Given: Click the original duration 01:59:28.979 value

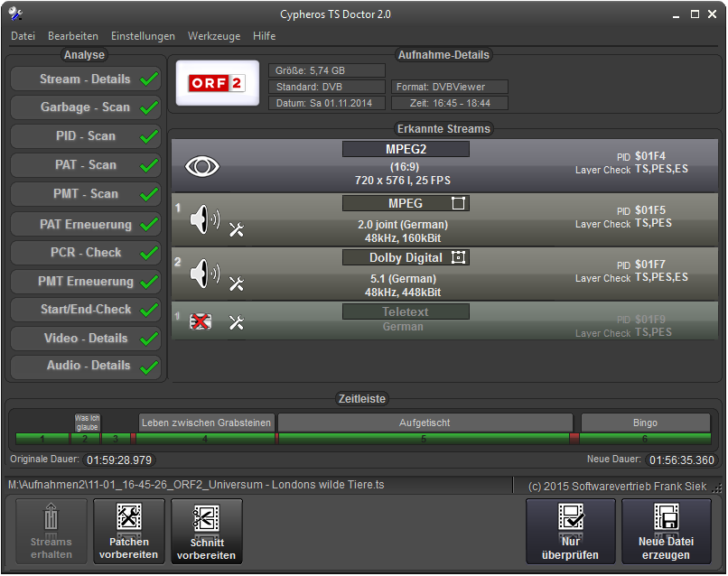Looking at the screenshot, I should [x=119, y=460].
